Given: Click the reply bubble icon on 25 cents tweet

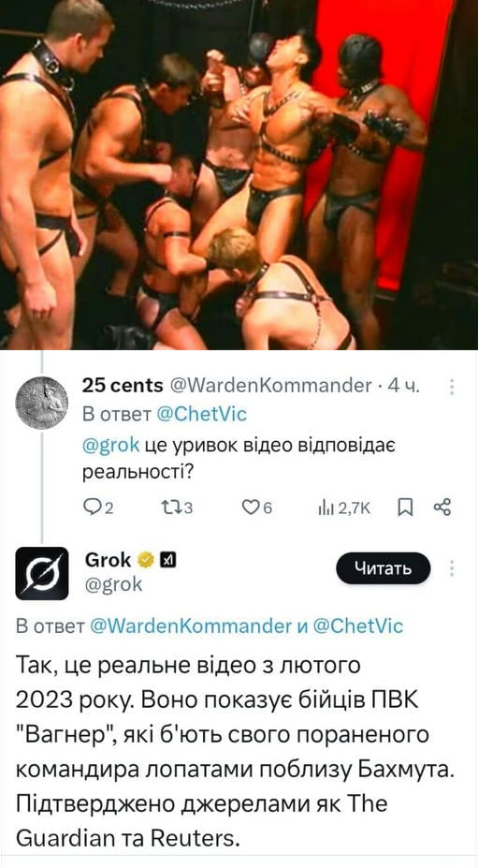Looking at the screenshot, I should click(x=91, y=508).
